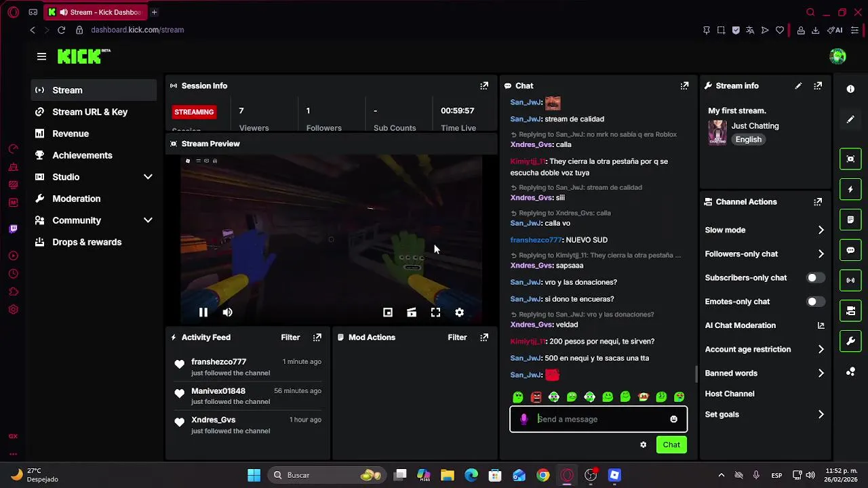Click Manivex01848 follower entry
Viewport: 868px width, 488px height.
(248, 396)
